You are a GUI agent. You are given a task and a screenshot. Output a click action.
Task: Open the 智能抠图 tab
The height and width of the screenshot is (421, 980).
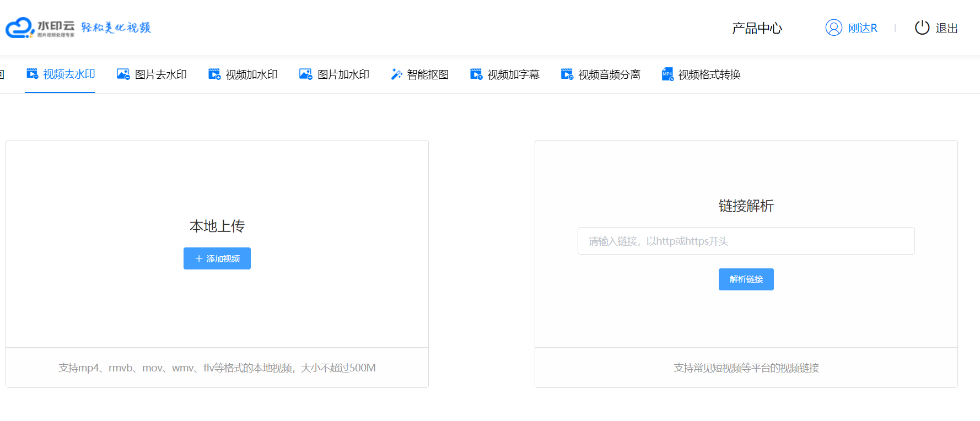pyautogui.click(x=428, y=74)
